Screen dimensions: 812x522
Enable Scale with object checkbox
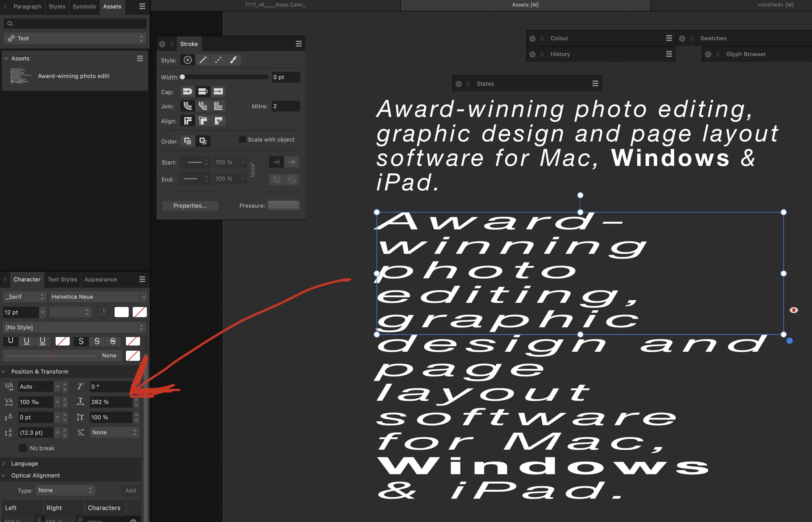[242, 139]
